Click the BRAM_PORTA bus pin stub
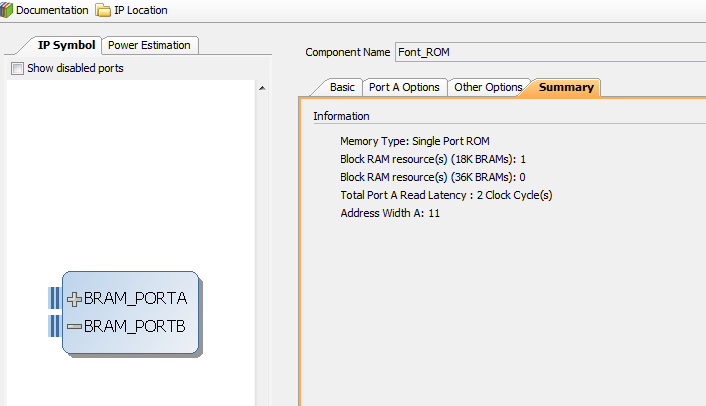The image size is (706, 406). point(54,298)
